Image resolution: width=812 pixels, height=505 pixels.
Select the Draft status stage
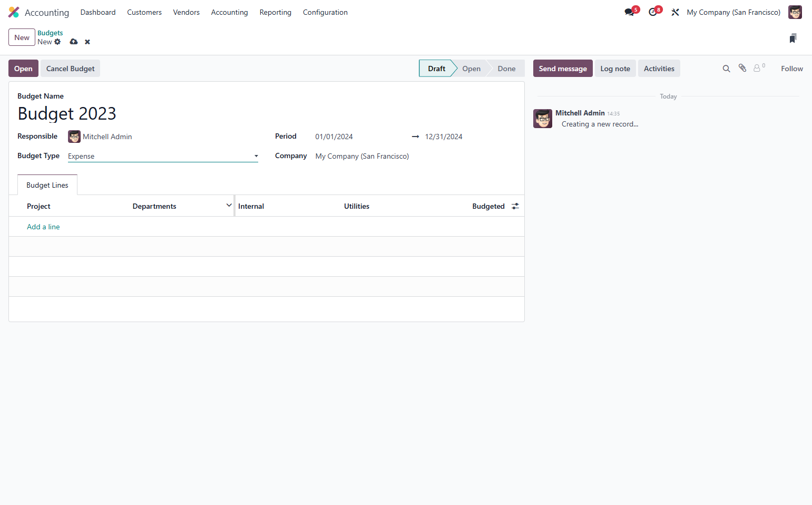pos(436,69)
